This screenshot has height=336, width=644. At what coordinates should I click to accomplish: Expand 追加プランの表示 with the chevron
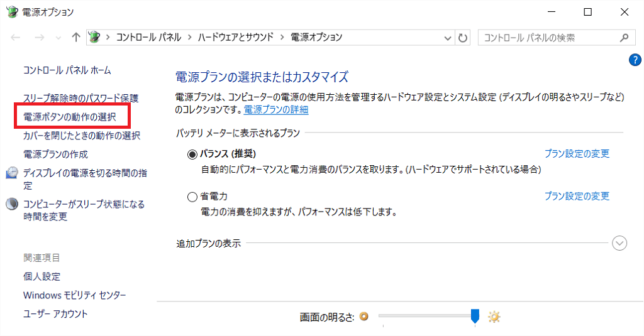[619, 243]
